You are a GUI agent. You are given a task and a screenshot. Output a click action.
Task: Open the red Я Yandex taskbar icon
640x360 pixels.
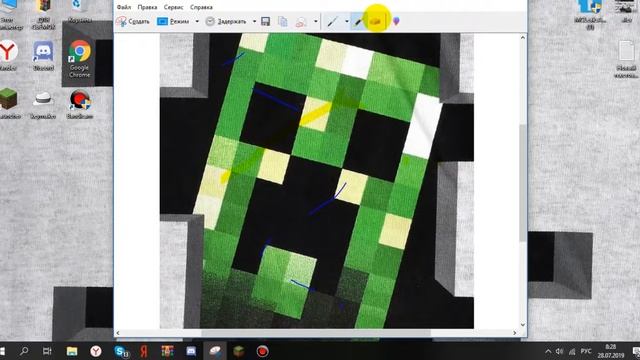144,351
